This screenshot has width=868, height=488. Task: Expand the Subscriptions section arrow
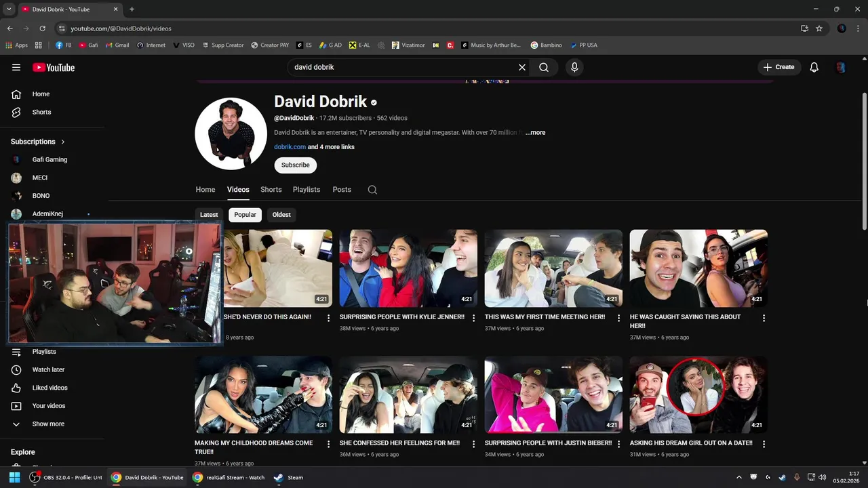[x=63, y=142]
